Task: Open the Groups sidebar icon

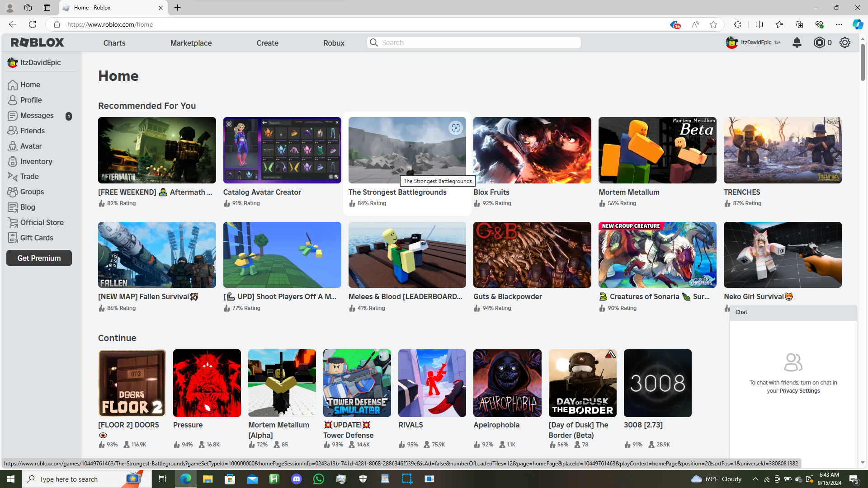Action: 13,192
